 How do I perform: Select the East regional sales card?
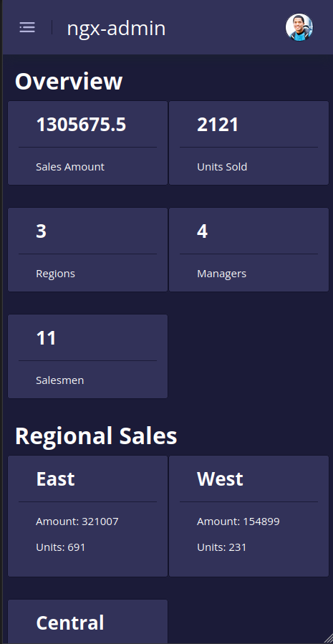(88, 516)
